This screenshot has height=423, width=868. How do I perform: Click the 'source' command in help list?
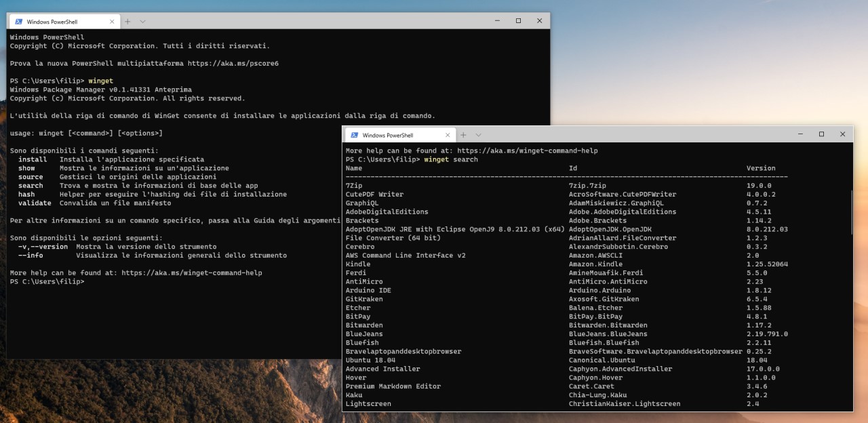click(31, 177)
